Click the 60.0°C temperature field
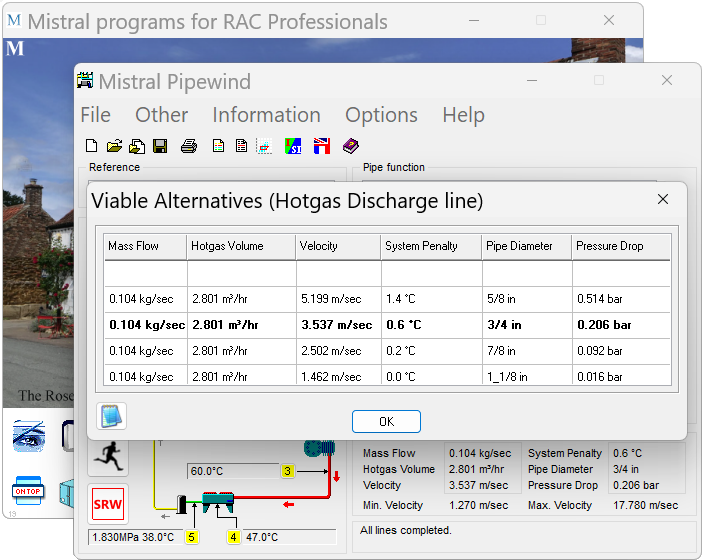 (233, 471)
